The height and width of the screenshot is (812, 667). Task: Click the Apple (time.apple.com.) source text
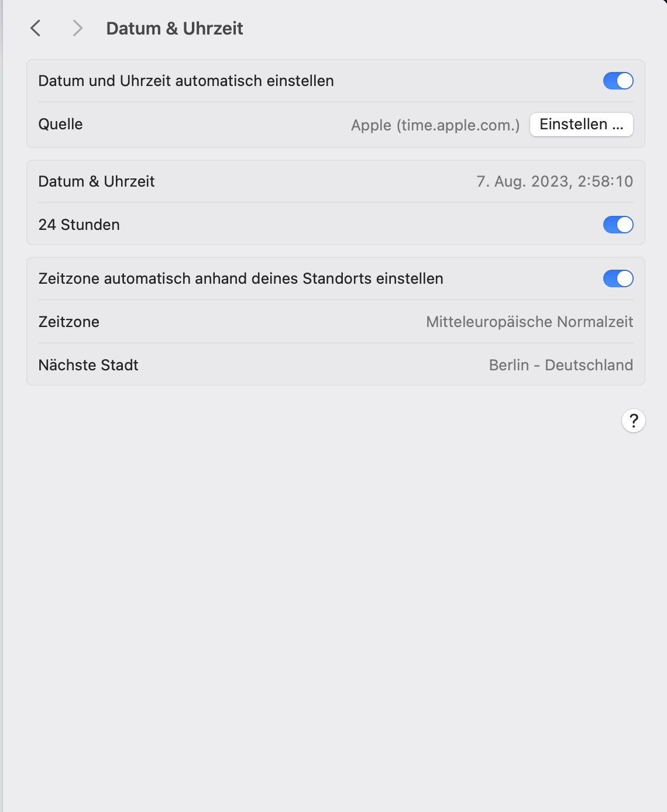435,125
